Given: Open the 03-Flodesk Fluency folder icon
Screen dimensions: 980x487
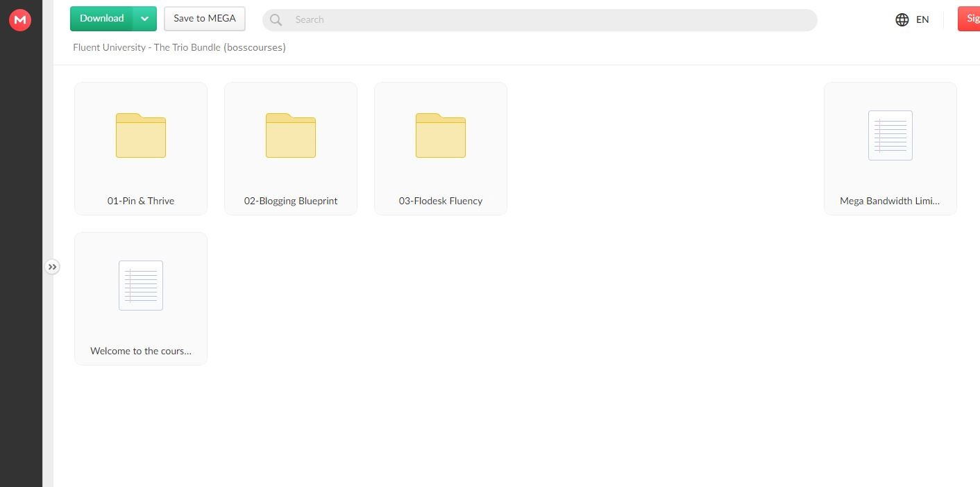Looking at the screenshot, I should point(441,135).
